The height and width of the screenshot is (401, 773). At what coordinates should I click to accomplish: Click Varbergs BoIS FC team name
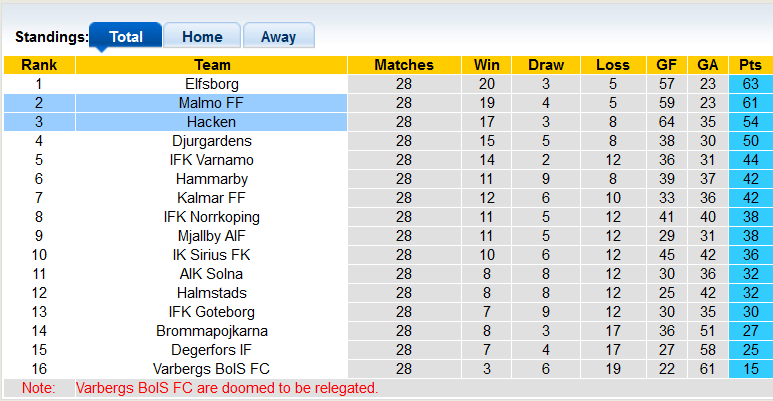(x=211, y=369)
